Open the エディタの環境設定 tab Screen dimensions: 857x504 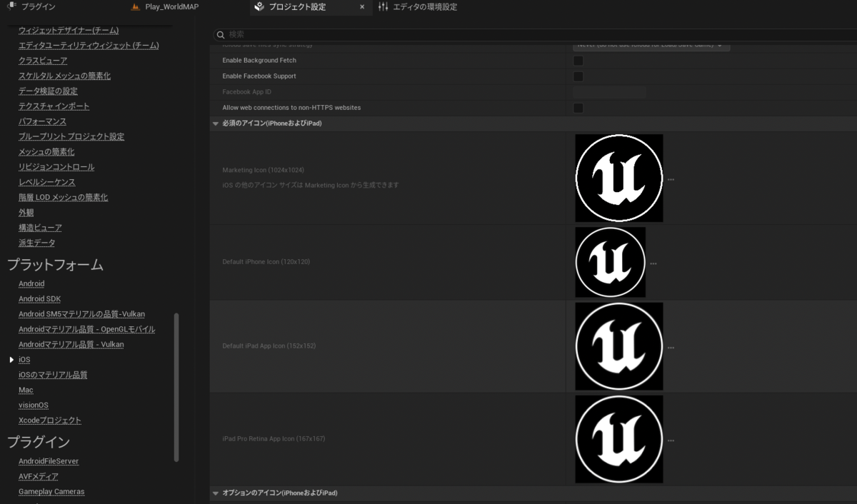coord(426,6)
